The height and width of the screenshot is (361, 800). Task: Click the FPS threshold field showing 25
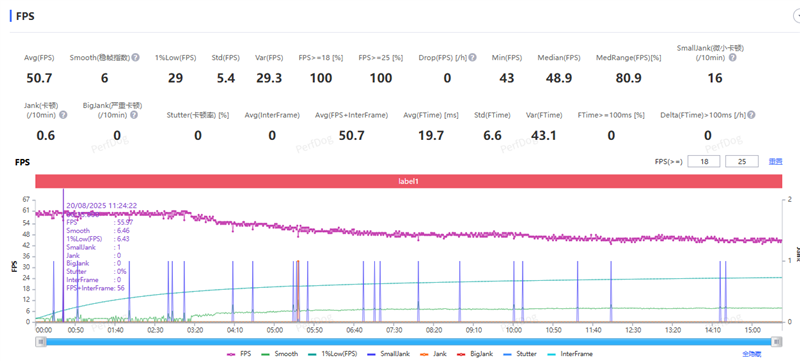coord(742,162)
